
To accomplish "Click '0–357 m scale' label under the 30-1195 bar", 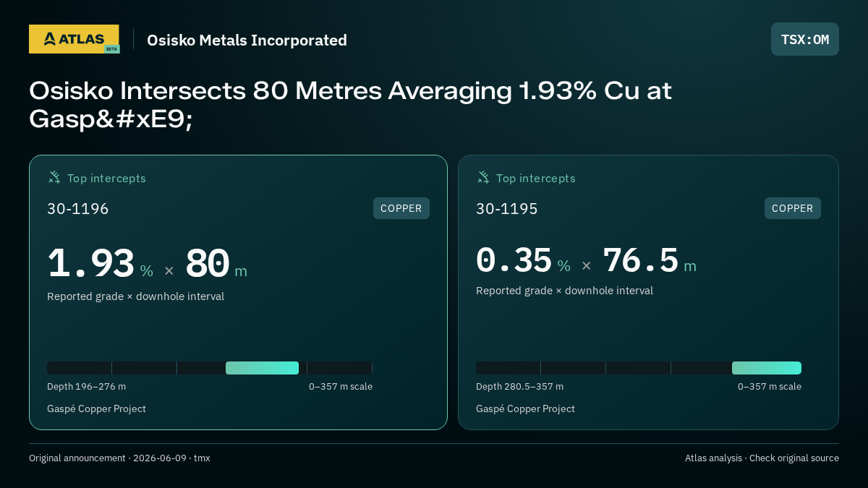I will click(x=770, y=387).
